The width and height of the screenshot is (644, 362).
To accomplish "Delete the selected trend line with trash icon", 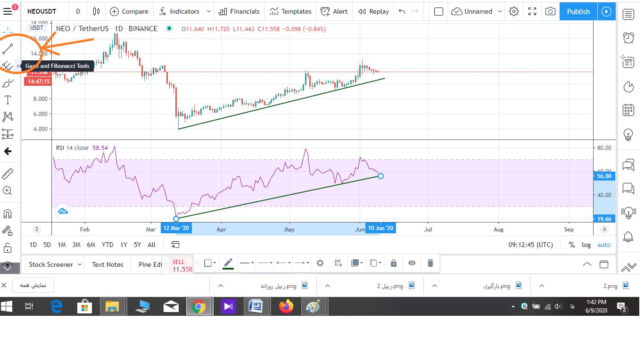I will point(430,263).
